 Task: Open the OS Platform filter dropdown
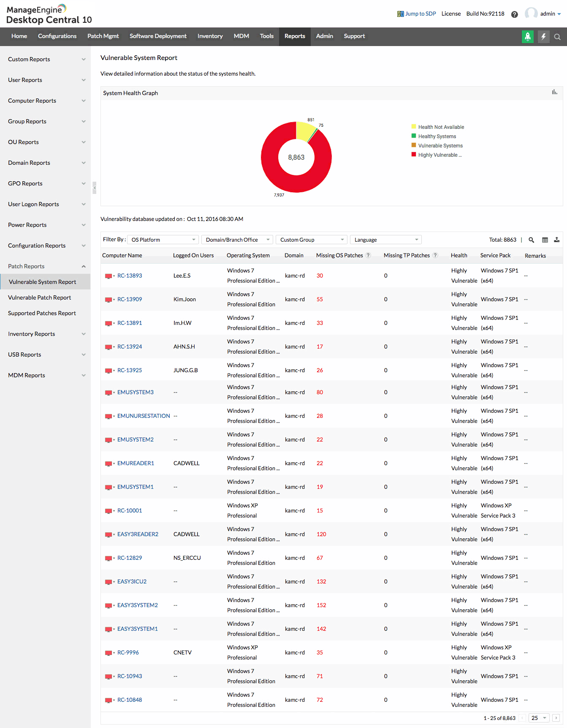pos(163,240)
